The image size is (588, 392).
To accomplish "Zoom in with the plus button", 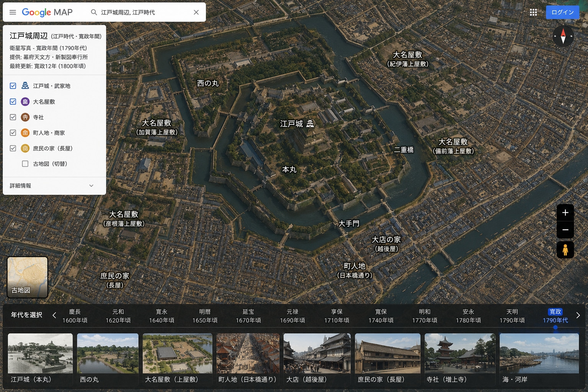I will [x=565, y=213].
